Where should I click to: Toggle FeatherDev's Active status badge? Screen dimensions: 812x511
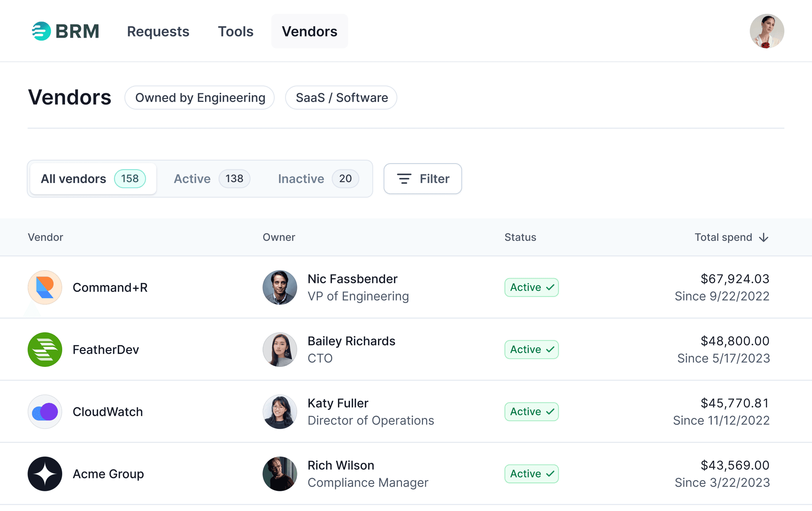pos(531,349)
